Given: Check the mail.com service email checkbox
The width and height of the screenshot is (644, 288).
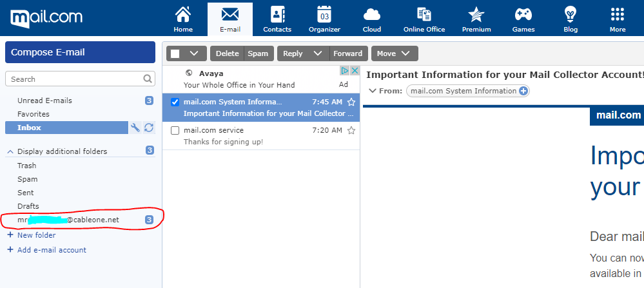Looking at the screenshot, I should point(175,130).
